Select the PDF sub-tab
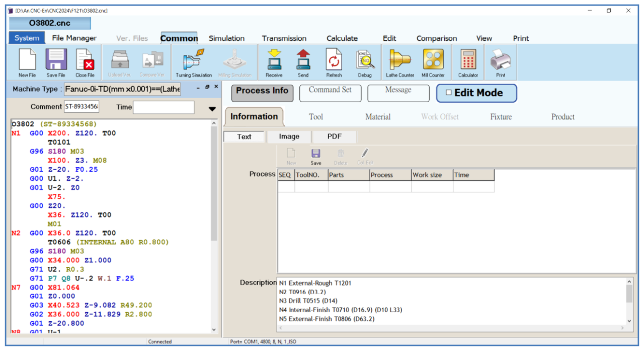This screenshot has width=644, height=352. coord(335,136)
